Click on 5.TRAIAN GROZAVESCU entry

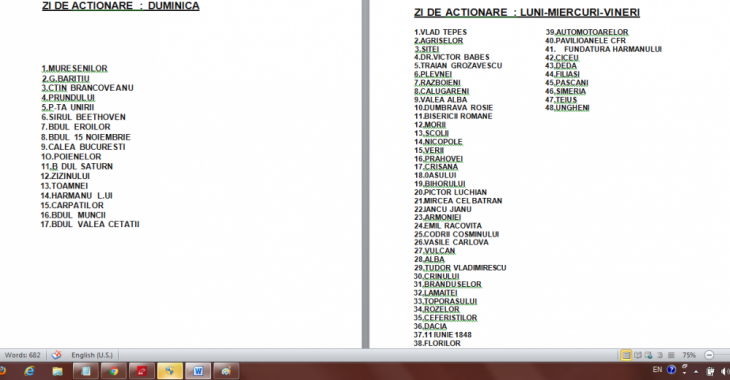458,66
